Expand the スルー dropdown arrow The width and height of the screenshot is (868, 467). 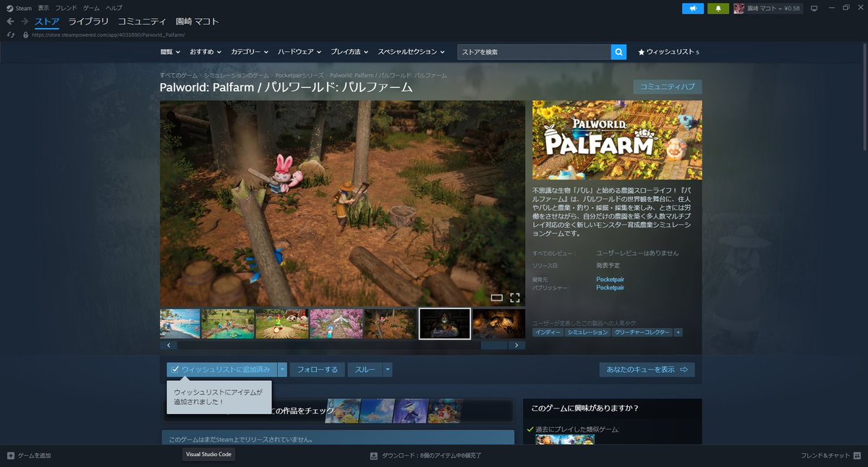[x=388, y=369]
